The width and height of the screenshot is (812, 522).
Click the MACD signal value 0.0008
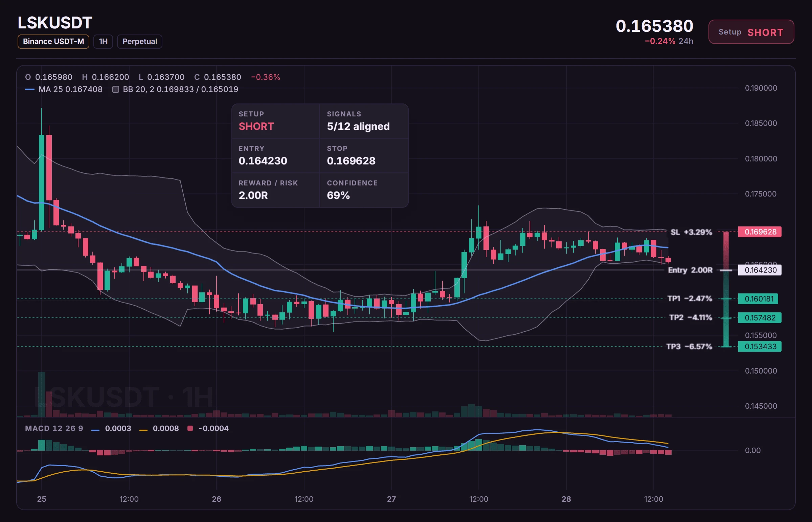pyautogui.click(x=165, y=428)
